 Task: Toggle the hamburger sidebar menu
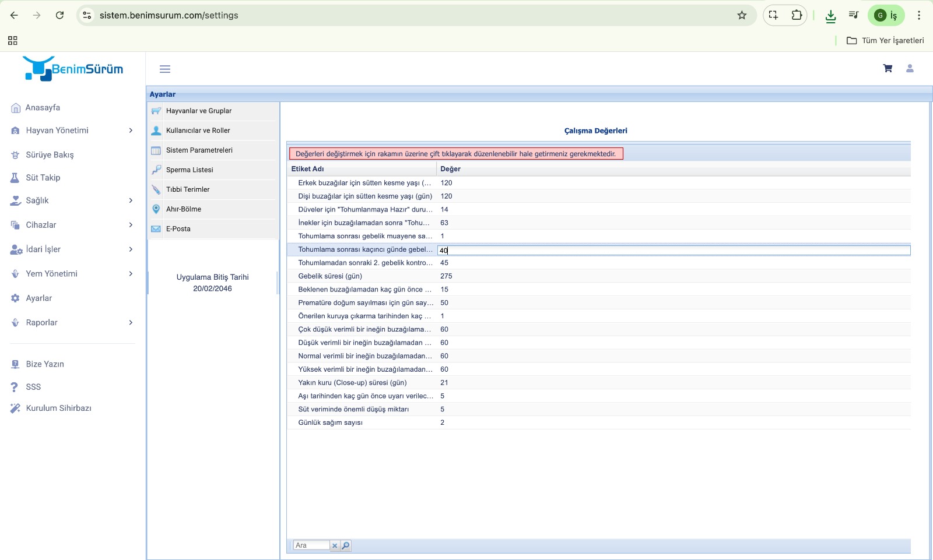coord(165,69)
